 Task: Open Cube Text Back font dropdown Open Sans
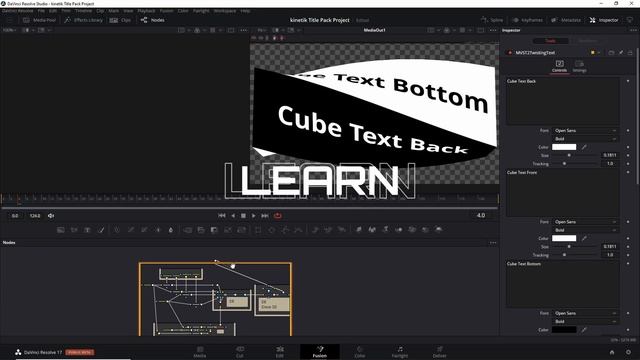coord(585,131)
